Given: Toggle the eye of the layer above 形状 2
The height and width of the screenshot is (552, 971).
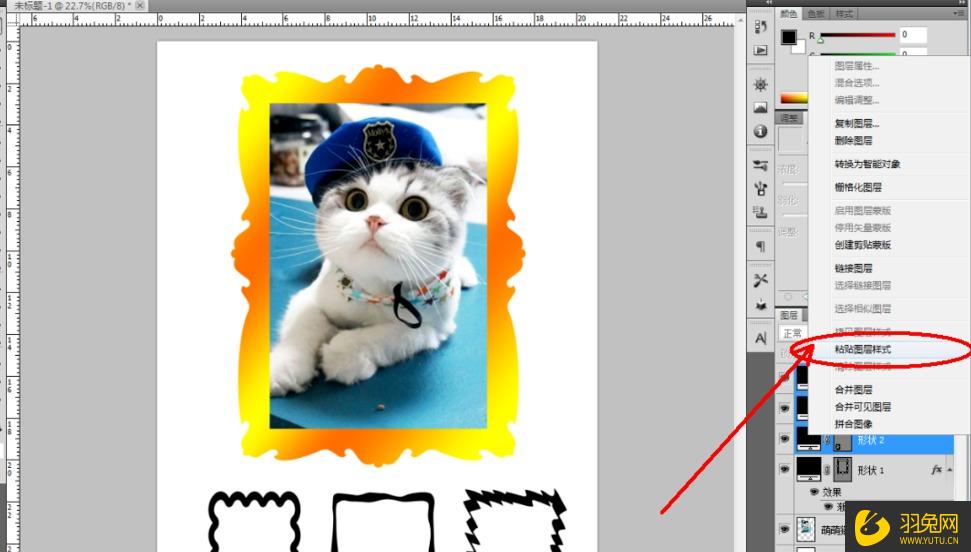Looking at the screenshot, I should click(784, 408).
